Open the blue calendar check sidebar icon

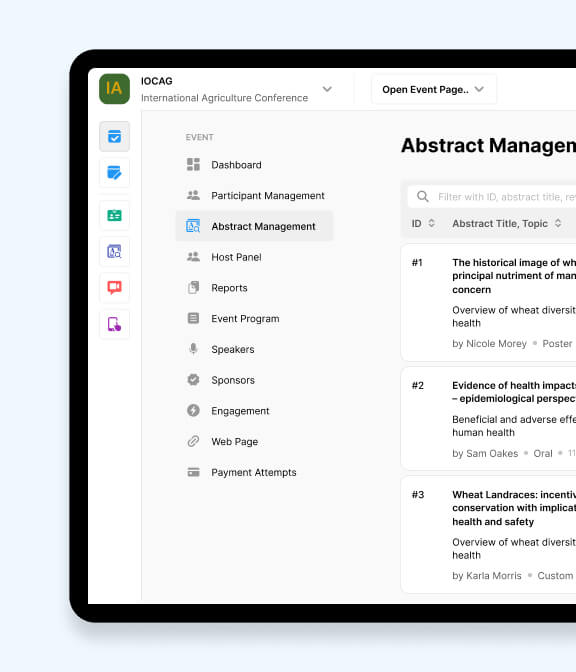click(114, 137)
